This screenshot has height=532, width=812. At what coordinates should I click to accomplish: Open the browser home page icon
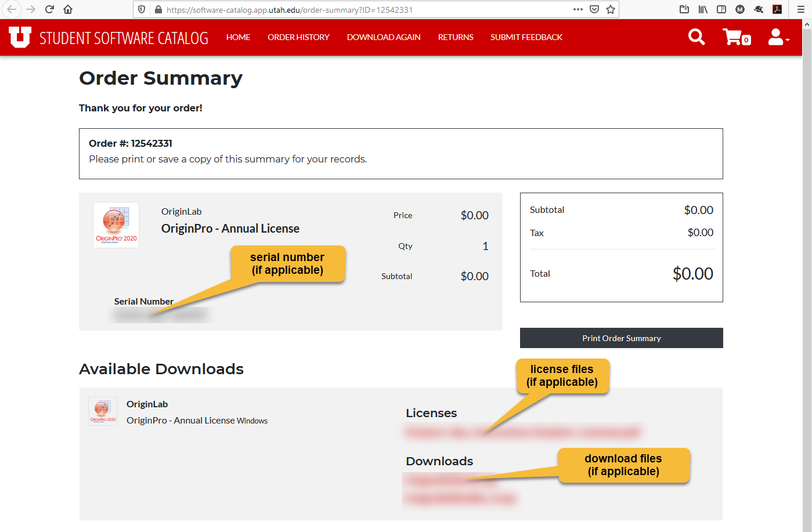tap(68, 9)
